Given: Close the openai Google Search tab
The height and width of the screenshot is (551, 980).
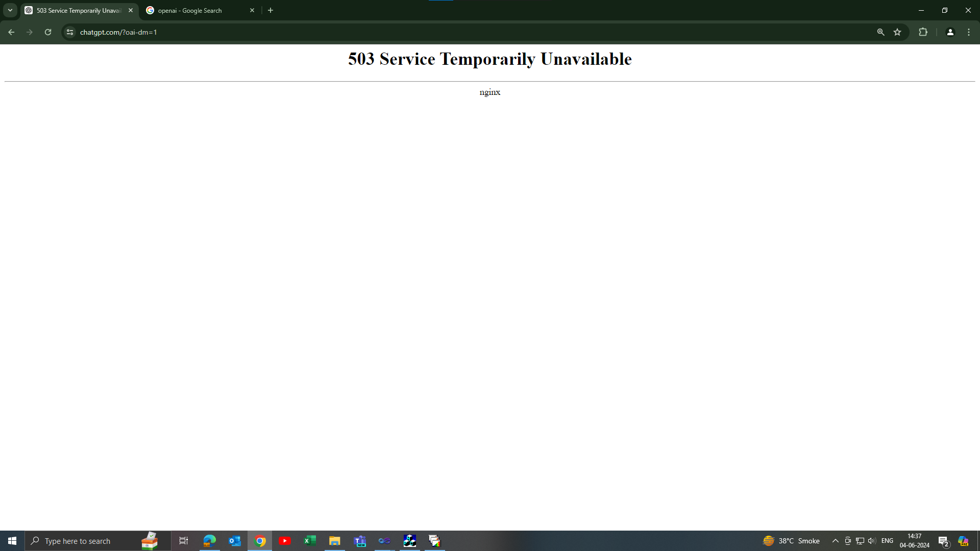Looking at the screenshot, I should (252, 10).
